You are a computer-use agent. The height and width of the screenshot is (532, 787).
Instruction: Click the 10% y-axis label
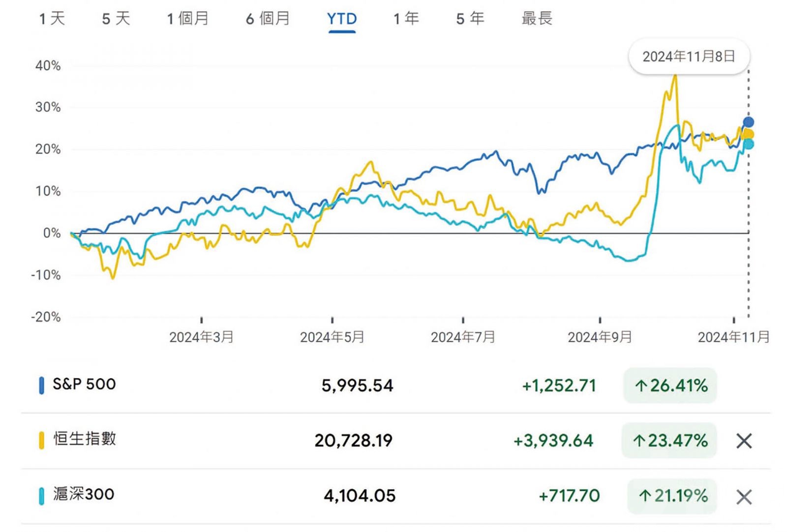click(x=48, y=191)
